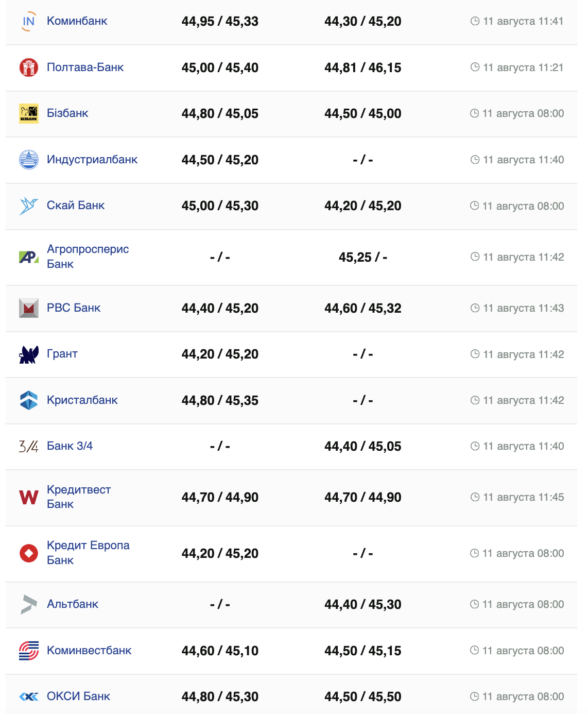Open the ОКСИ Банк link

pyautogui.click(x=79, y=696)
